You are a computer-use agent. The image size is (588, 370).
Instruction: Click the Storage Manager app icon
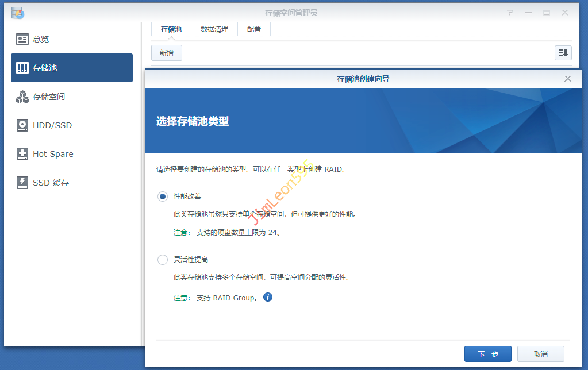[x=18, y=12]
